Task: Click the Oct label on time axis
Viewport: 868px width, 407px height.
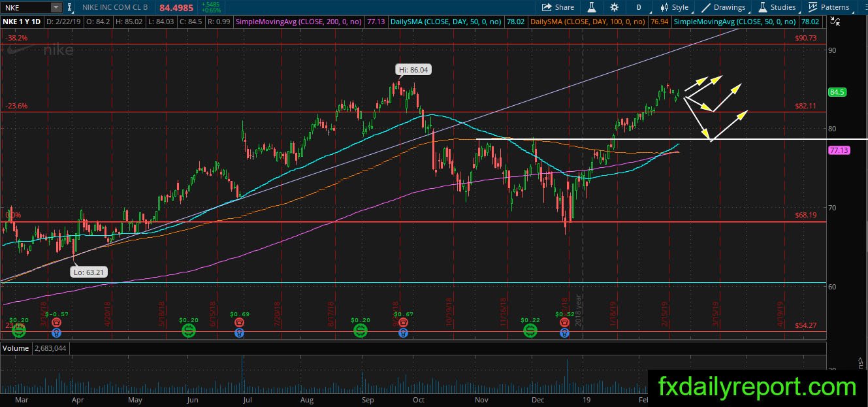Action: click(x=419, y=399)
